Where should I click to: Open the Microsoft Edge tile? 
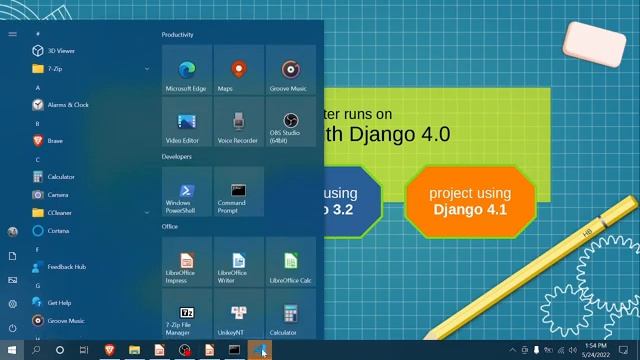click(187, 70)
